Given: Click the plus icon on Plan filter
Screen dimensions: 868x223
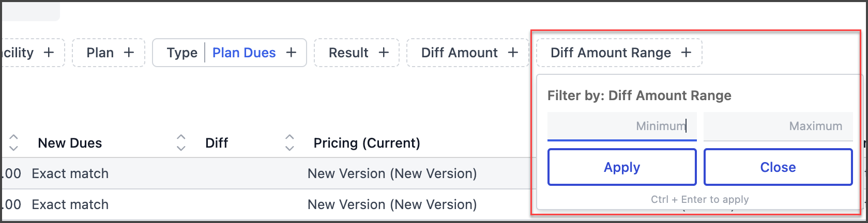Looking at the screenshot, I should click(129, 53).
